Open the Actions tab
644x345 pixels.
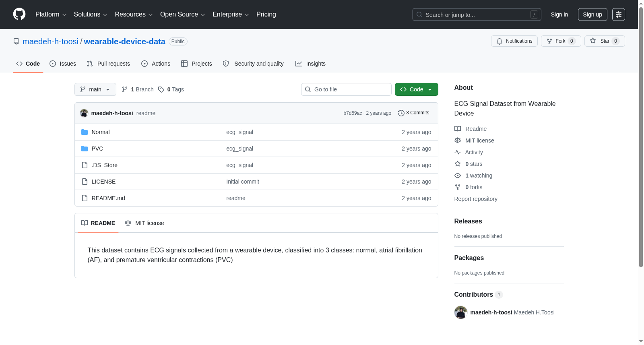pyautogui.click(x=156, y=64)
